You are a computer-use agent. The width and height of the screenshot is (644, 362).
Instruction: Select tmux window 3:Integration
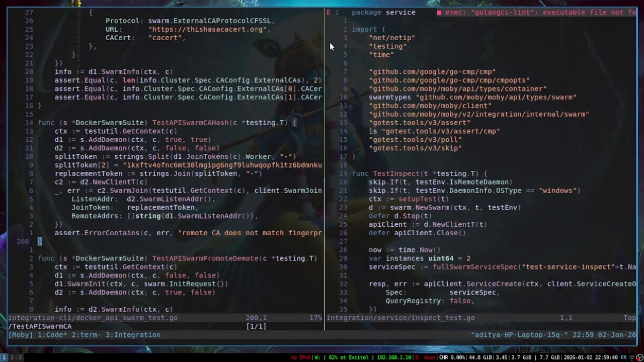pyautogui.click(x=133, y=335)
